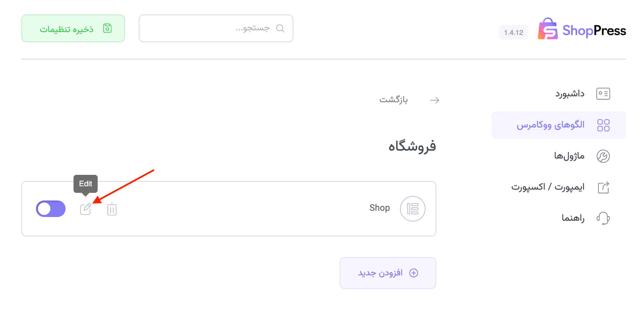Click the بازگشت back link

click(393, 100)
